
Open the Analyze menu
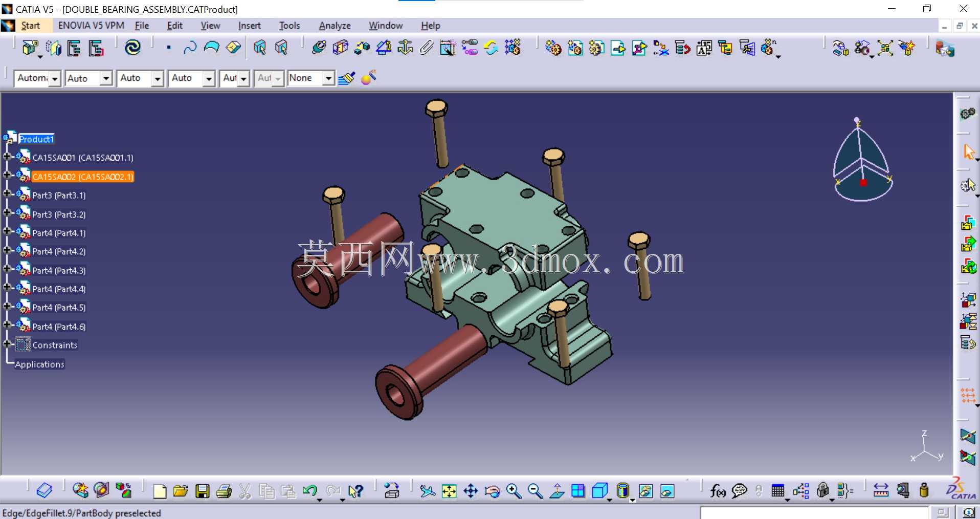335,26
